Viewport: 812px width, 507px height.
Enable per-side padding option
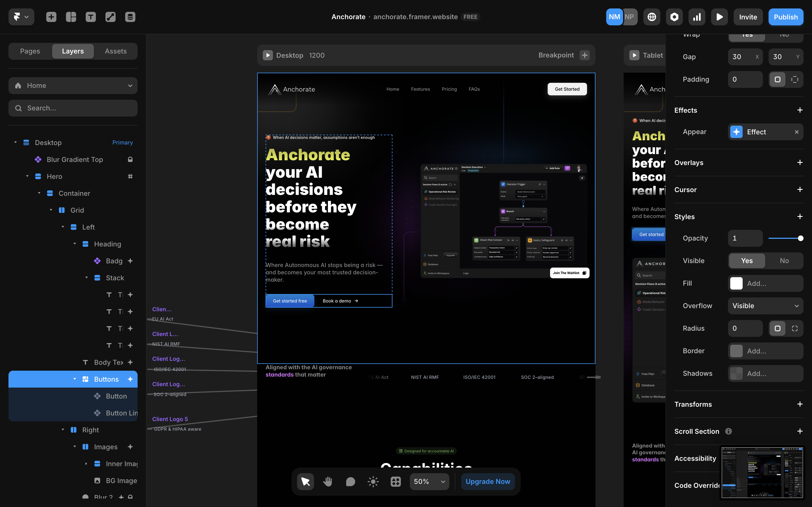(x=795, y=79)
